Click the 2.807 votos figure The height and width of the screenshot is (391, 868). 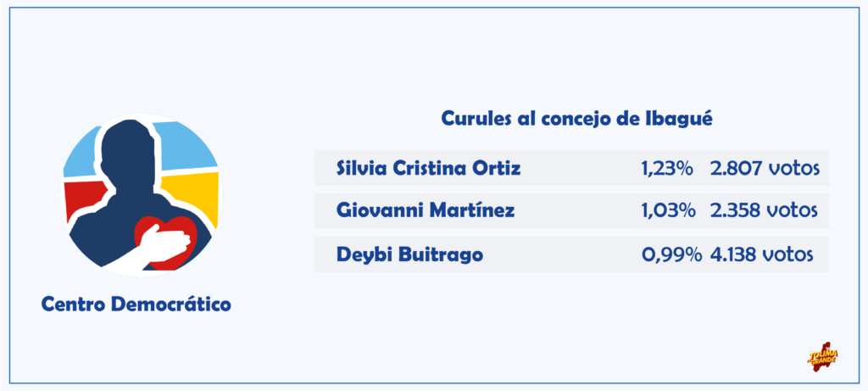765,169
